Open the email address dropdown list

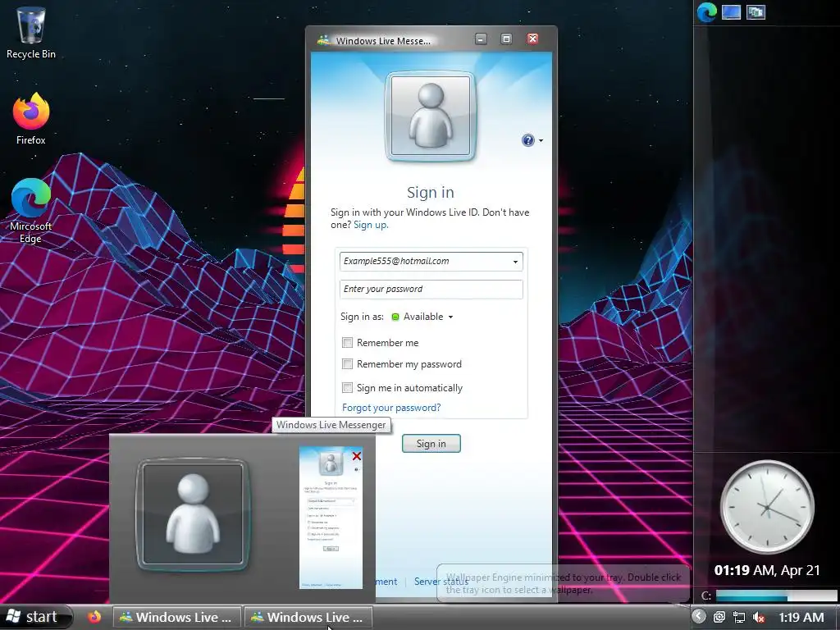click(515, 262)
